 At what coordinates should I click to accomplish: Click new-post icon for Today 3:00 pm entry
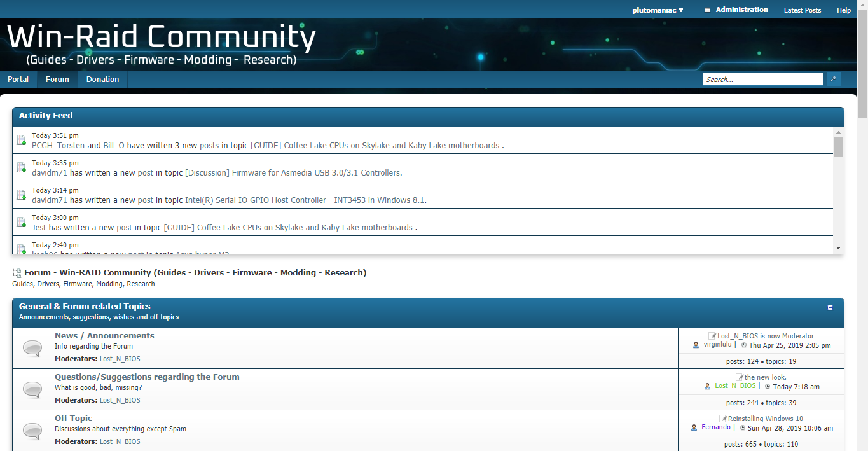[22, 223]
